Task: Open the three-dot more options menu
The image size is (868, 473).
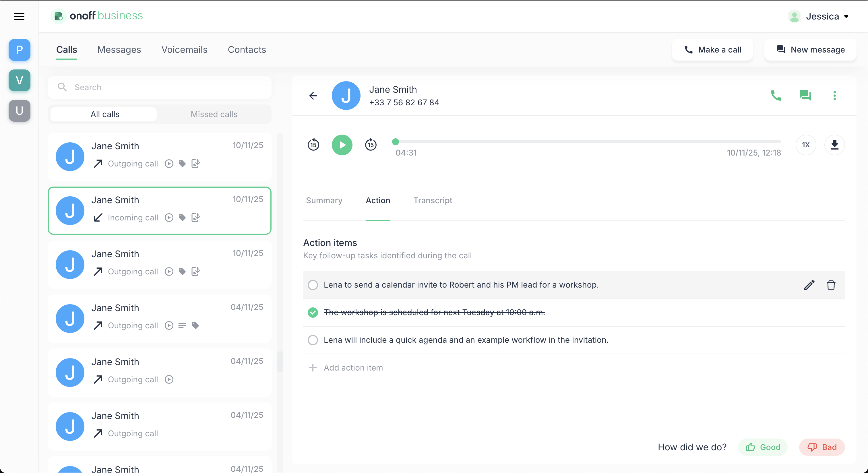Action: [835, 96]
